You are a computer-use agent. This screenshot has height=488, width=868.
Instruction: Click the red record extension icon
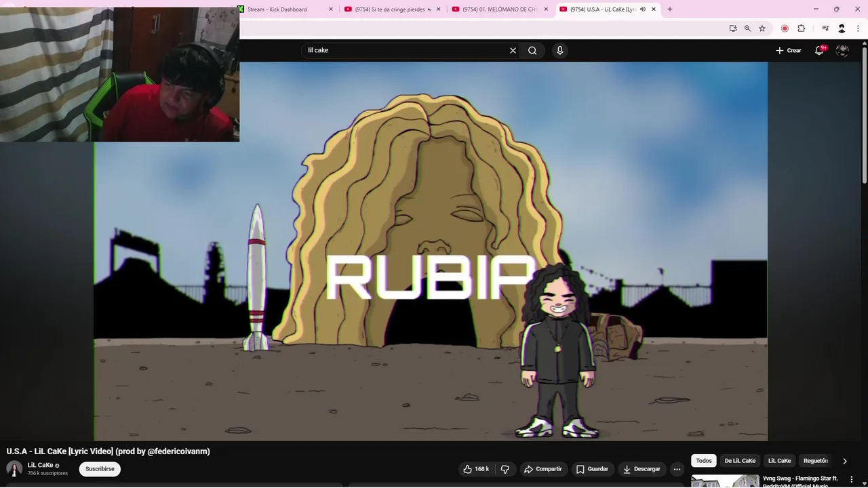click(x=785, y=28)
